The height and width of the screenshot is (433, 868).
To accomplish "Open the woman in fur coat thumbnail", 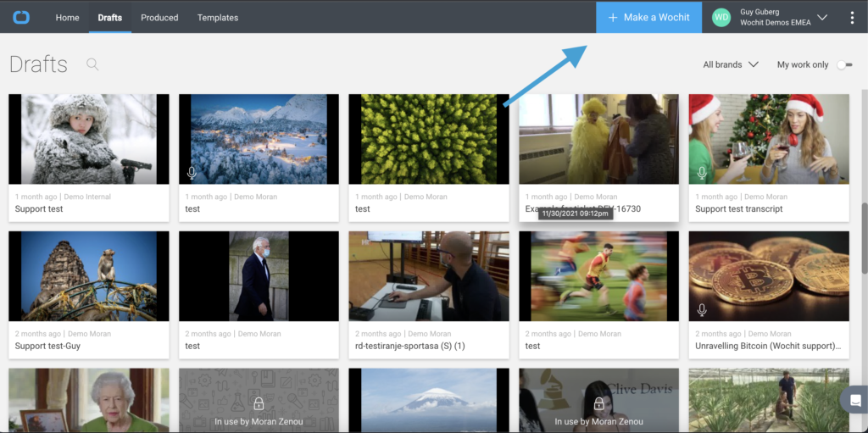I will 88,139.
